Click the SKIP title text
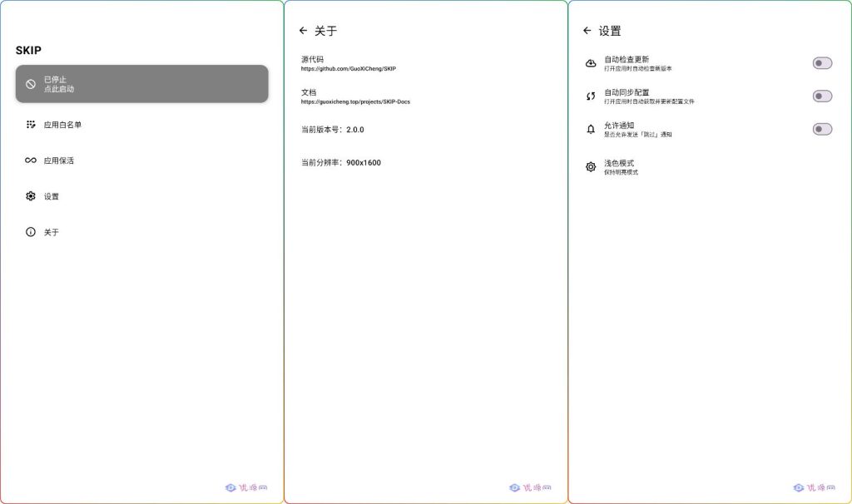 28,50
